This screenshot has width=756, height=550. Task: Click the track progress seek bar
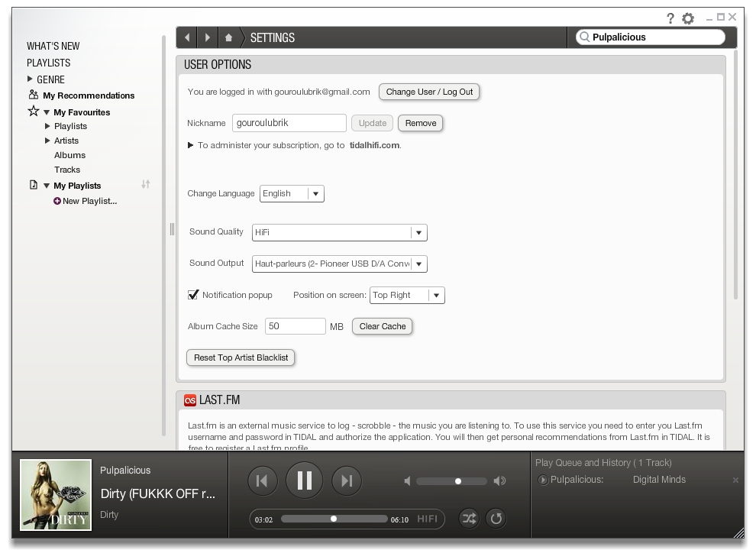pos(334,519)
